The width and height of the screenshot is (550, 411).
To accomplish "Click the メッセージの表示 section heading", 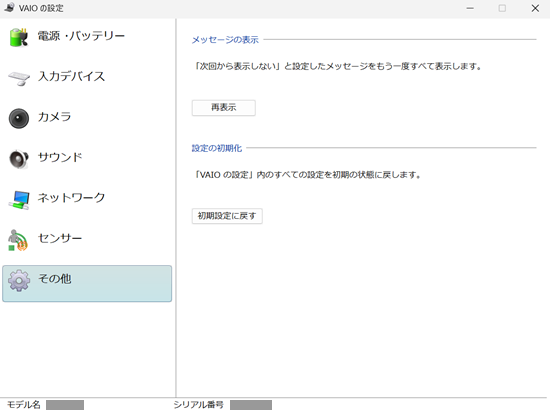I will pos(225,40).
